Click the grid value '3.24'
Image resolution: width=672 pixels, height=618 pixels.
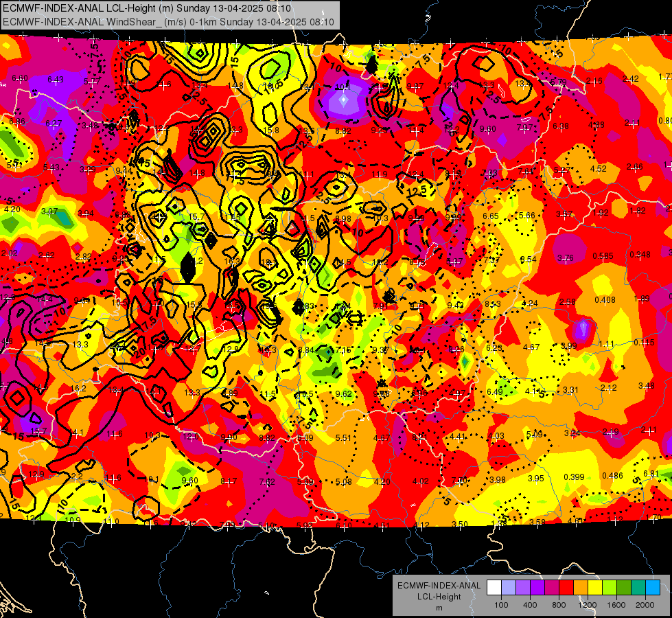click(x=572, y=433)
